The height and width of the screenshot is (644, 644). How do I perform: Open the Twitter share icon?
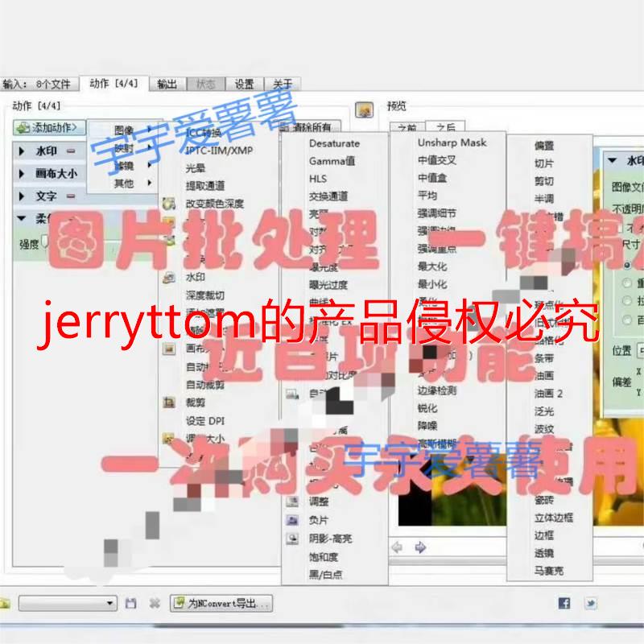pos(590,603)
